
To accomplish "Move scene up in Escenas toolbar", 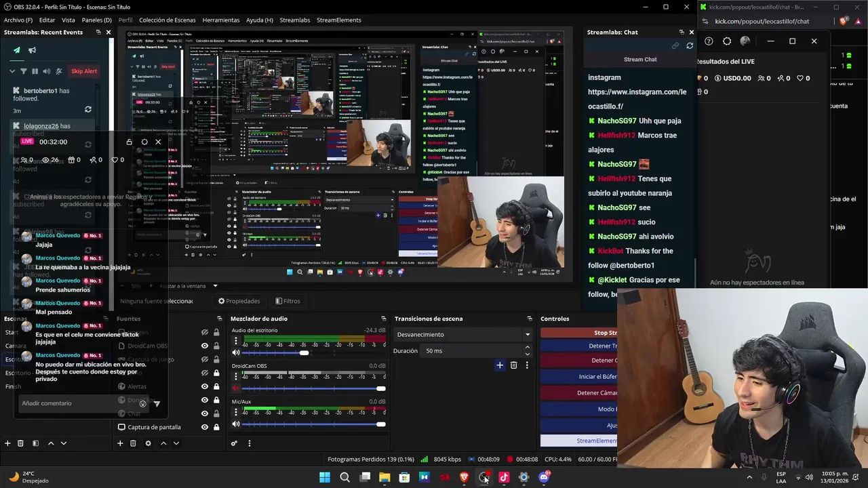I will point(51,443).
